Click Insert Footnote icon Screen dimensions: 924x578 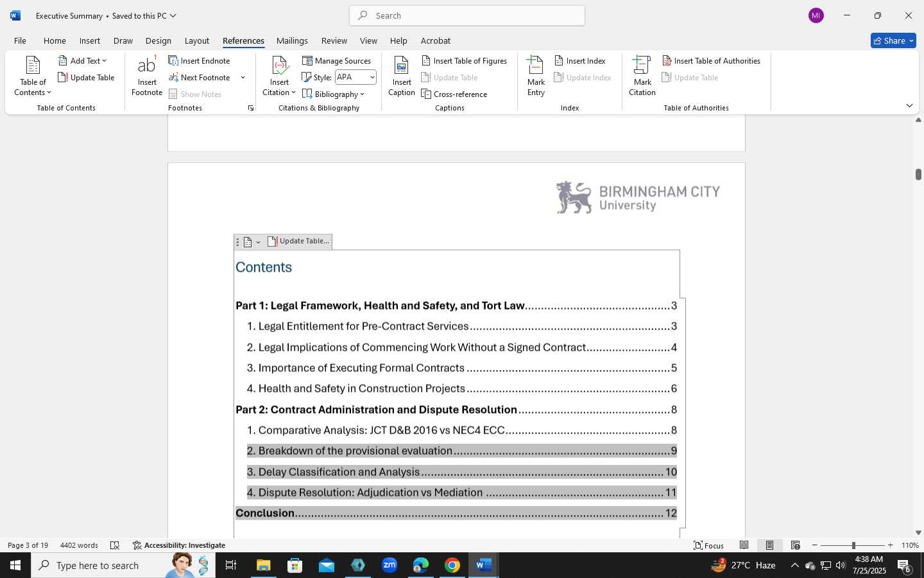coord(147,76)
